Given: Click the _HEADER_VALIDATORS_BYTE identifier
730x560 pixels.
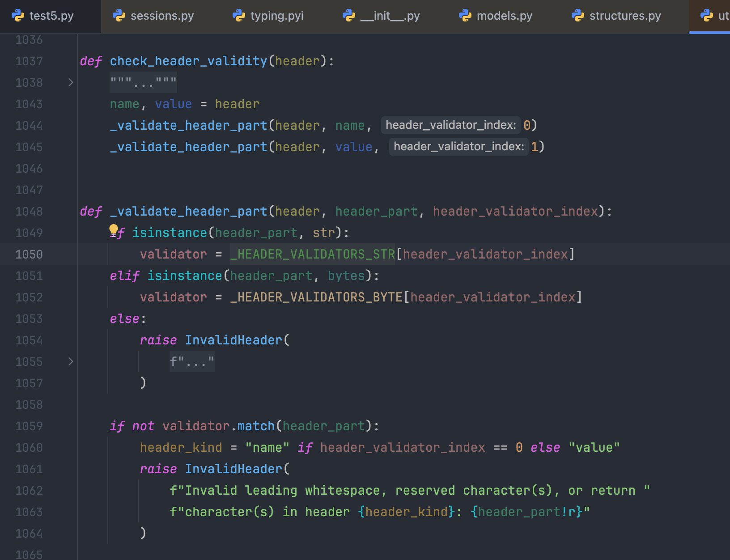Looking at the screenshot, I should [x=316, y=297].
